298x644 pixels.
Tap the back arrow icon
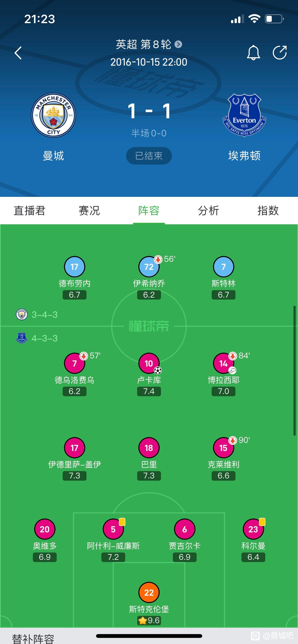[18, 53]
